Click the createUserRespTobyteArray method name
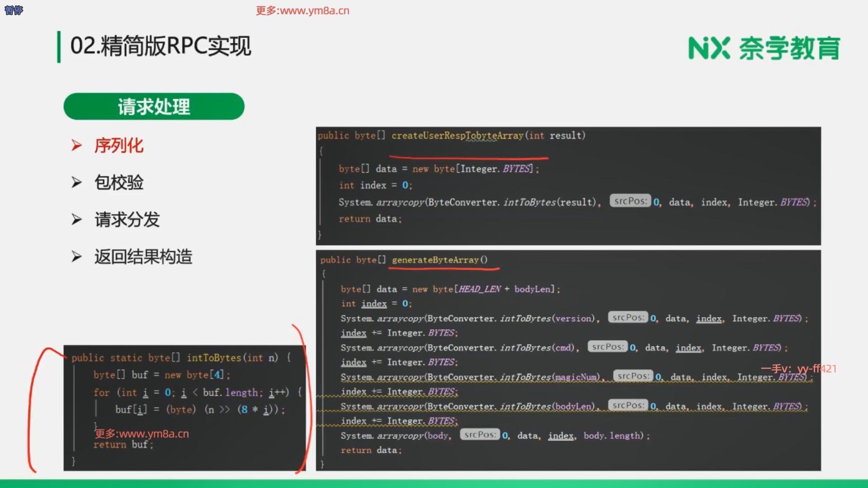The width and height of the screenshot is (868, 488). (457, 136)
